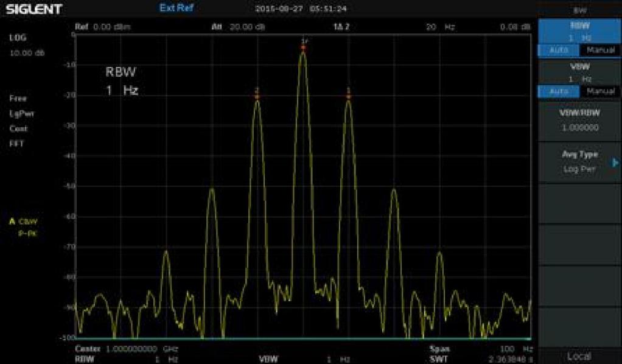Set RBW mode to Auto
The image size is (622, 364).
558,50
